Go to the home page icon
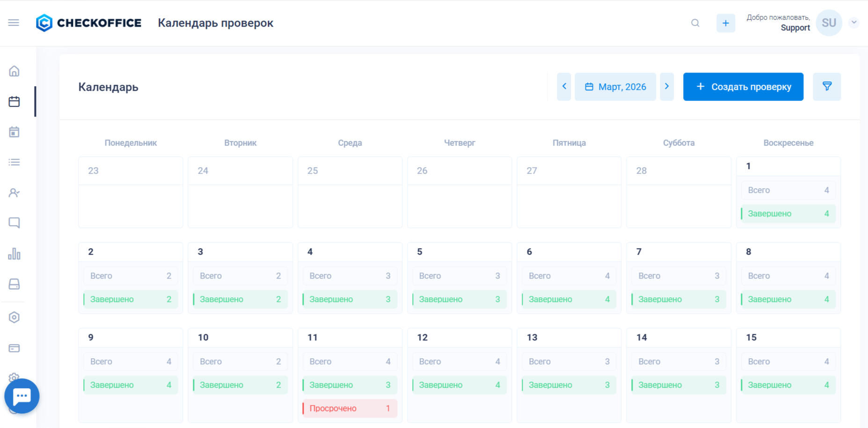The width and height of the screenshot is (868, 428). point(14,71)
